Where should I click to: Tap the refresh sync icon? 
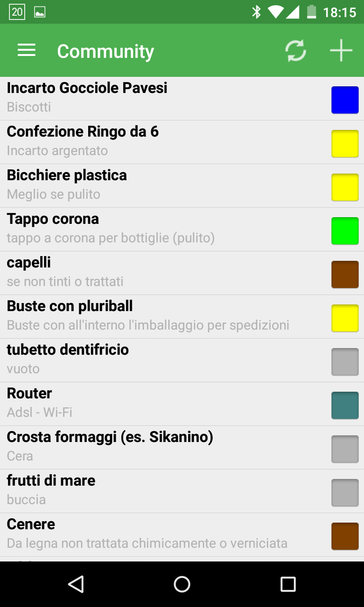click(x=295, y=51)
